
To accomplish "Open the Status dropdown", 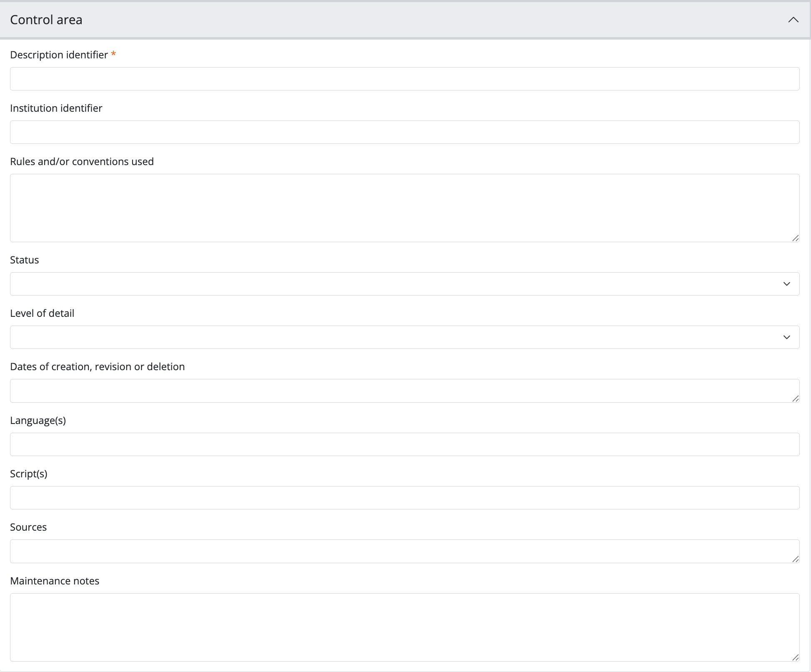I will (396, 284).
